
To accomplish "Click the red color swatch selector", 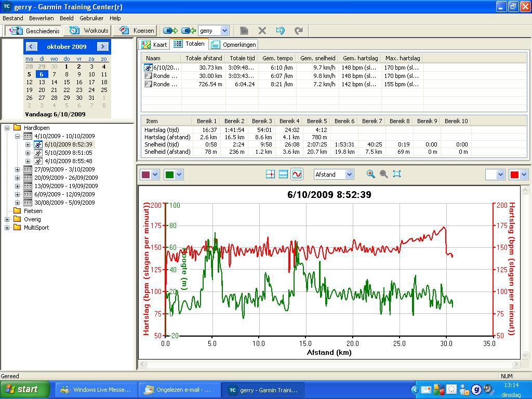I will [514, 175].
